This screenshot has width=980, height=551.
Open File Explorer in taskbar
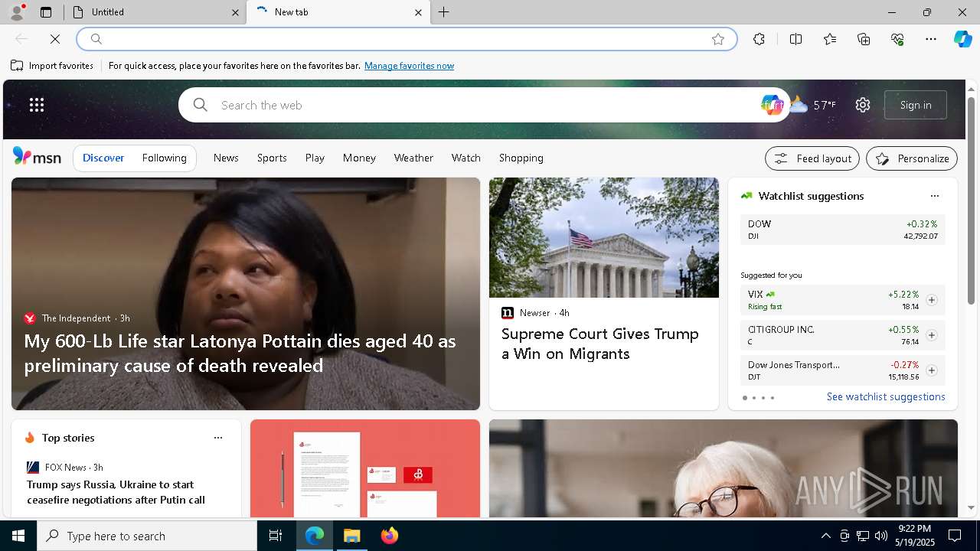pyautogui.click(x=352, y=536)
